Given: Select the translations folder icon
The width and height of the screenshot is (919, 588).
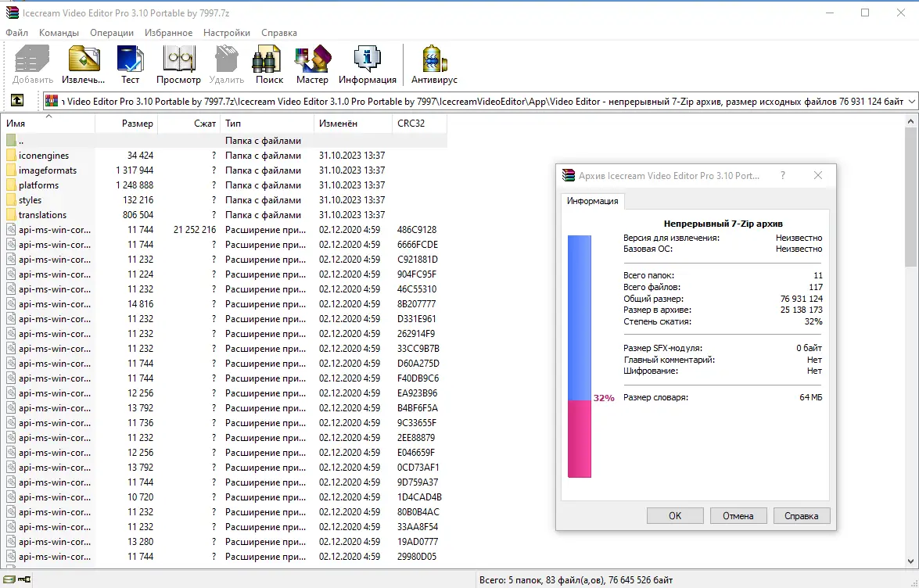Looking at the screenshot, I should [x=11, y=215].
